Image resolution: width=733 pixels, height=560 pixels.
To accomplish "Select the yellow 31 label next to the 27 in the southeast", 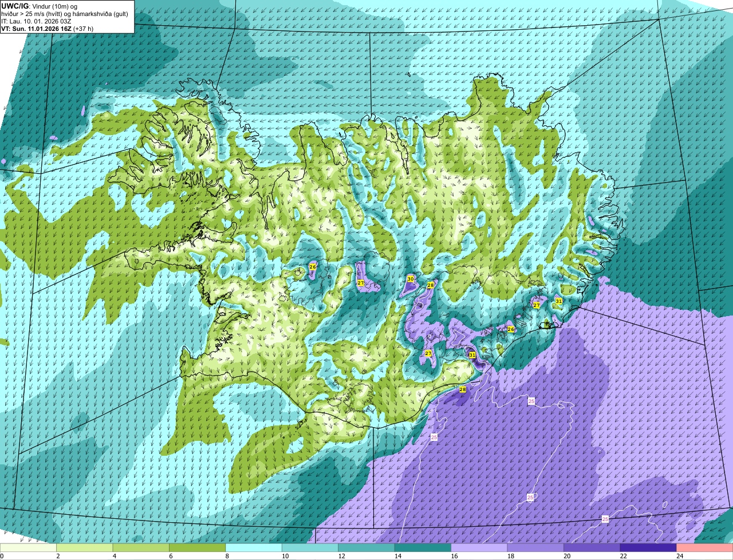I will click(558, 301).
